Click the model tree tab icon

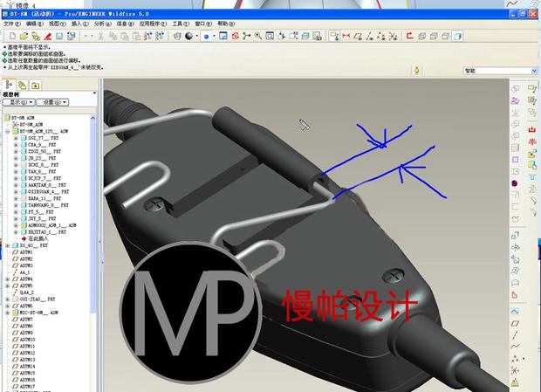10,85
